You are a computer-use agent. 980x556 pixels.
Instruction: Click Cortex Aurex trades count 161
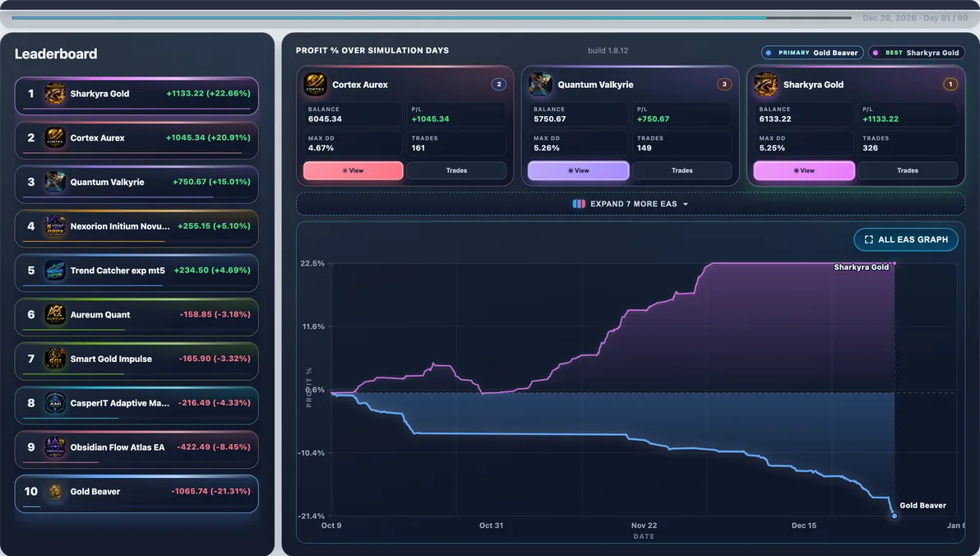tap(418, 148)
